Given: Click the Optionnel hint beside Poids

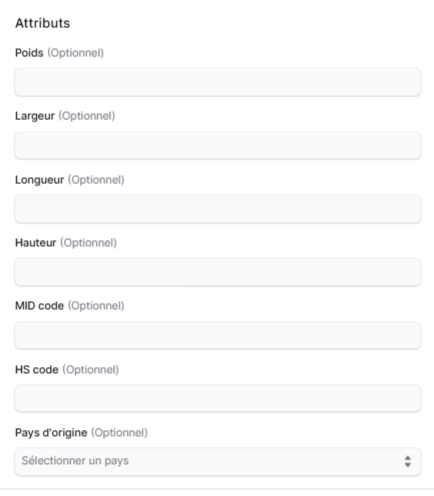Looking at the screenshot, I should (76, 53).
